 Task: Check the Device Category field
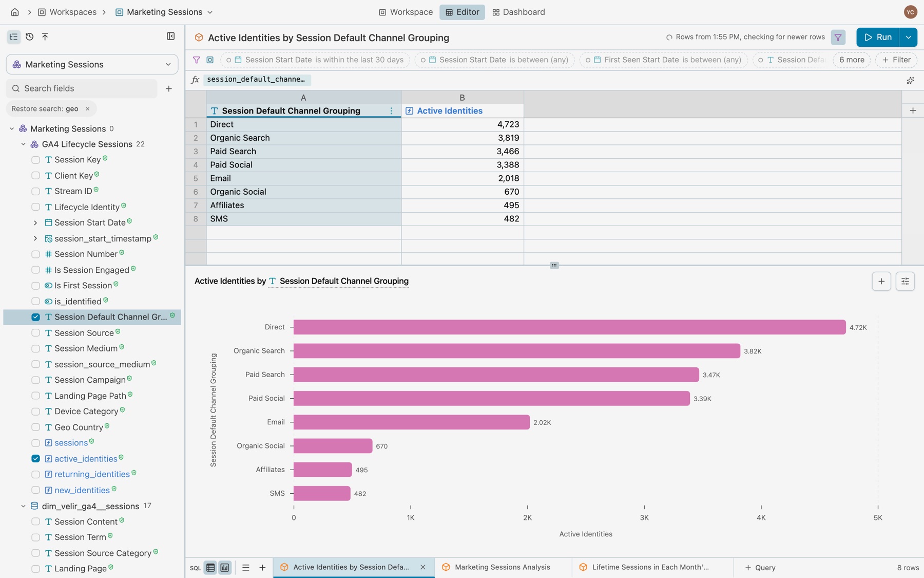35,412
